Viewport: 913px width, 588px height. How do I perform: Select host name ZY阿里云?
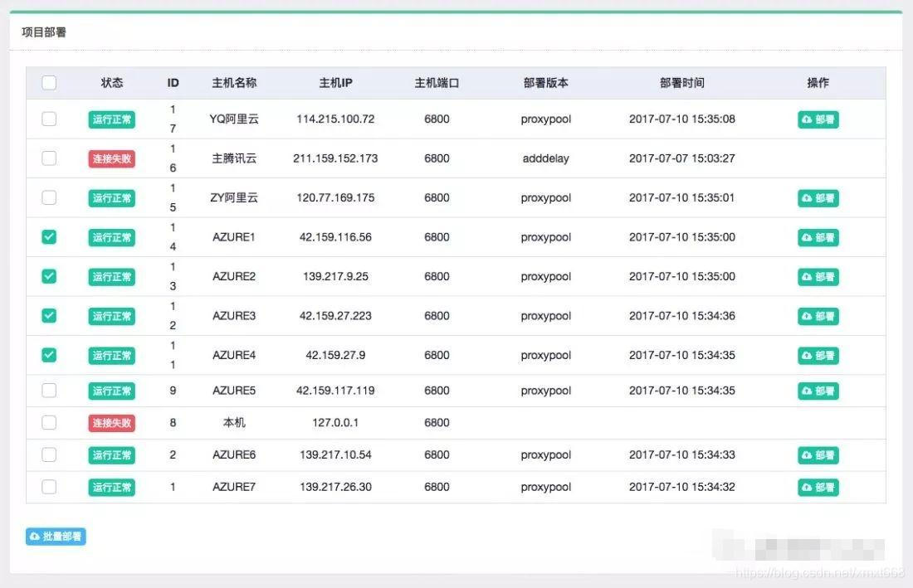[234, 197]
